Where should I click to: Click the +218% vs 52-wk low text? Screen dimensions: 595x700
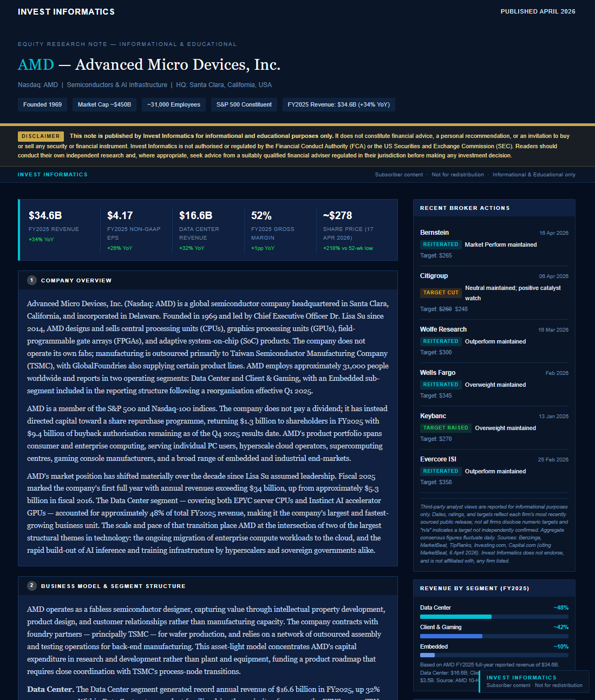pyautogui.click(x=348, y=248)
